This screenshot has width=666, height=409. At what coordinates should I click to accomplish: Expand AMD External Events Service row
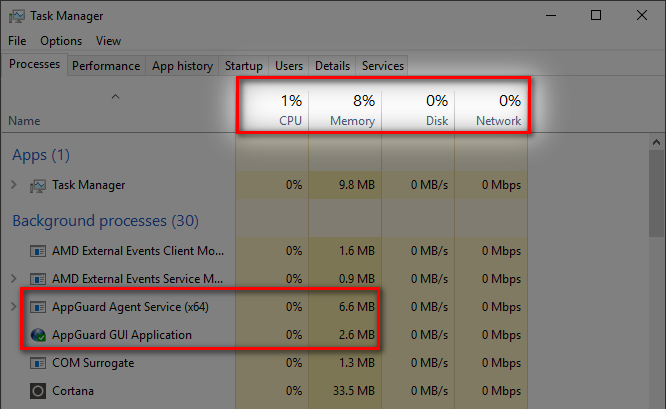(13, 278)
